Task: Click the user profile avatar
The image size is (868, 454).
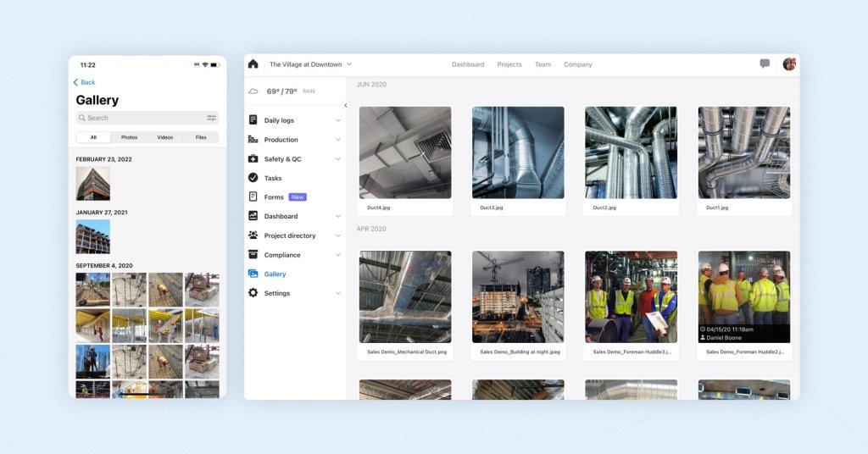Action: pyautogui.click(x=789, y=64)
